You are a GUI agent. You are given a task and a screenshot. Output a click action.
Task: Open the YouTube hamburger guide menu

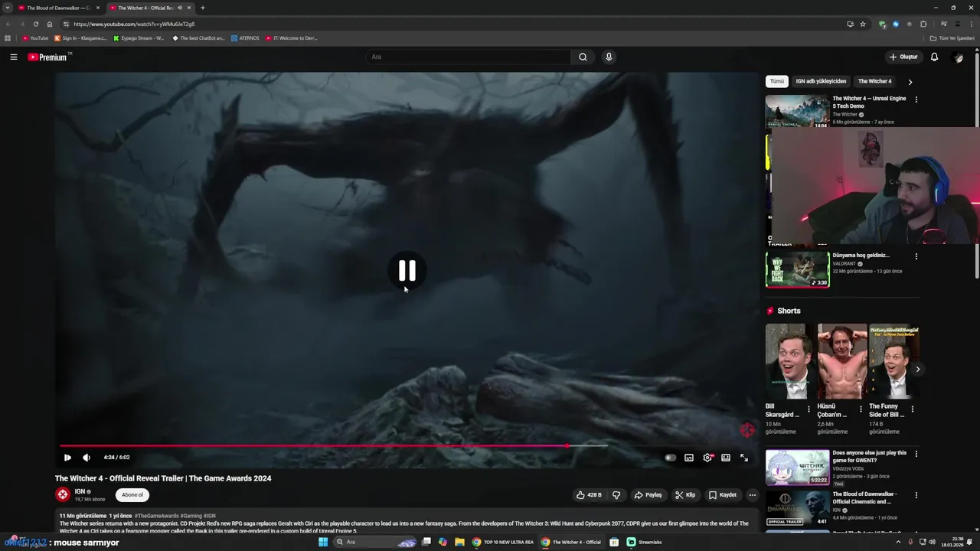[13, 57]
